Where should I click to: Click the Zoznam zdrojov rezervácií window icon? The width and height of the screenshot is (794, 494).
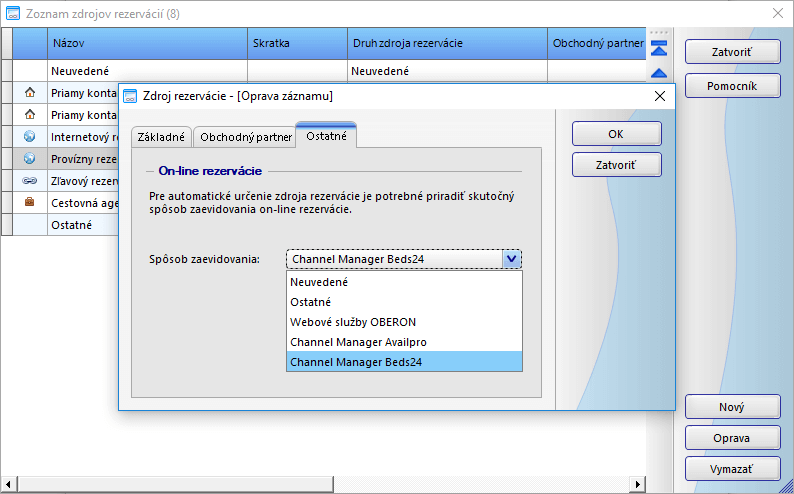tap(14, 13)
